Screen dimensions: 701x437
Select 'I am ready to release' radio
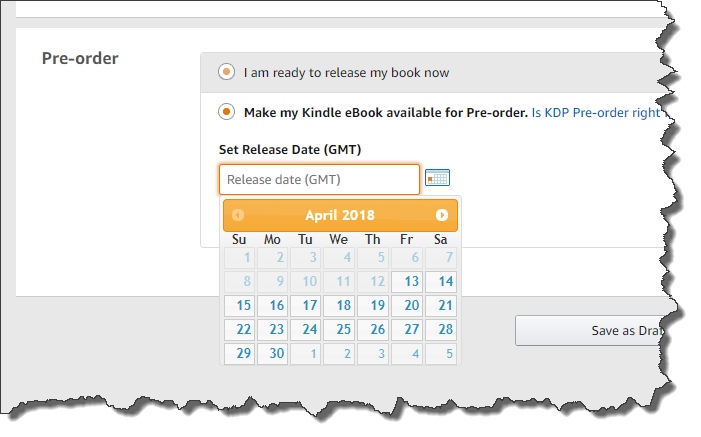click(226, 72)
